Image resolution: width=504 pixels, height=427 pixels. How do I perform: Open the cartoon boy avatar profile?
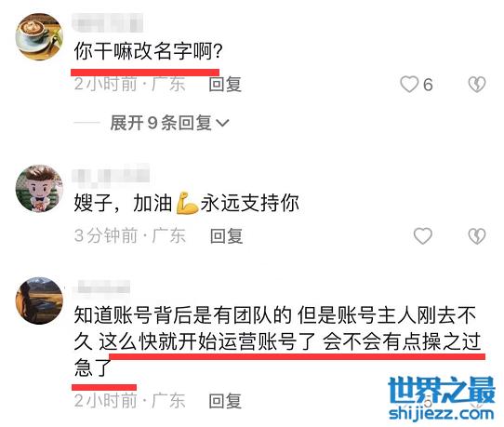39,189
